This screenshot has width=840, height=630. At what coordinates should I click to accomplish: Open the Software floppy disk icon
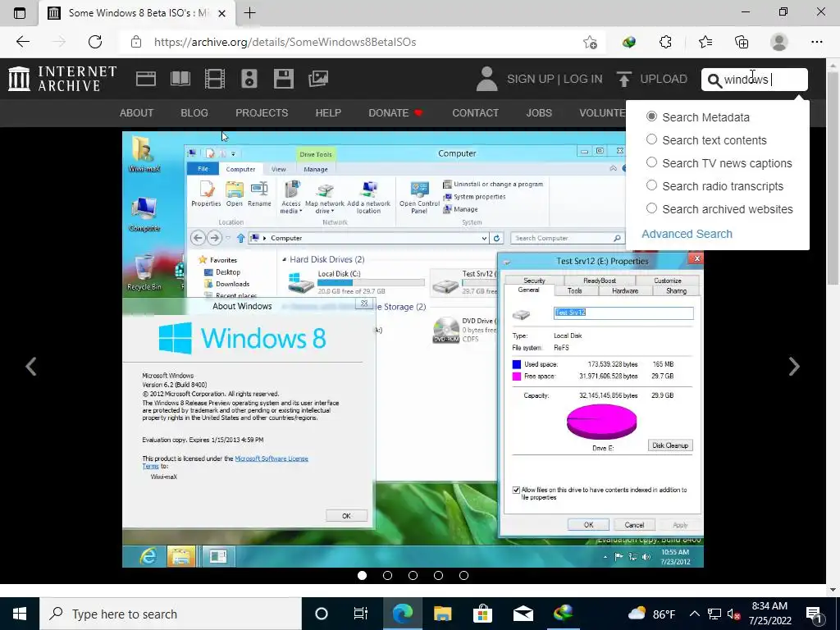[283, 79]
